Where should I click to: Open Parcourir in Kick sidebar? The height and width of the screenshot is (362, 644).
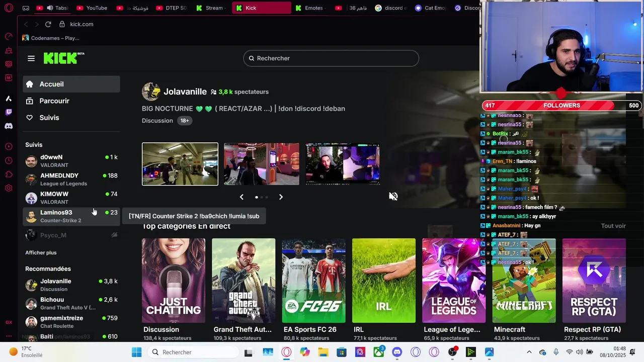click(71, 101)
